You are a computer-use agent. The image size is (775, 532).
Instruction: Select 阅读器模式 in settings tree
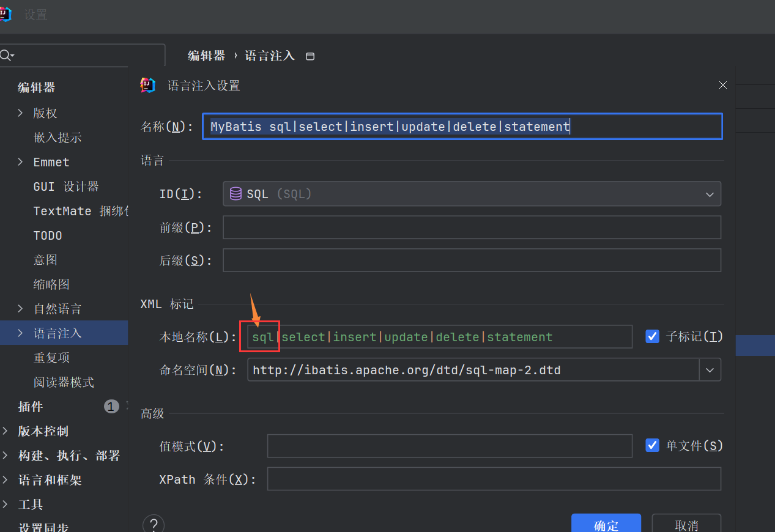64,382
